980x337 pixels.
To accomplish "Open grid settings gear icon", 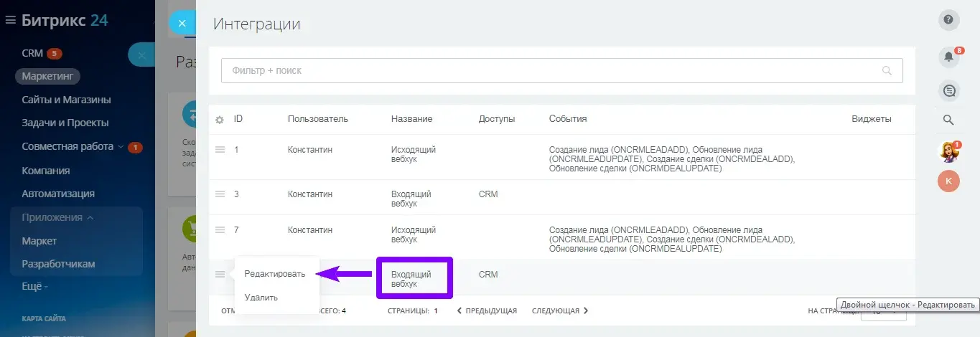I will (220, 120).
